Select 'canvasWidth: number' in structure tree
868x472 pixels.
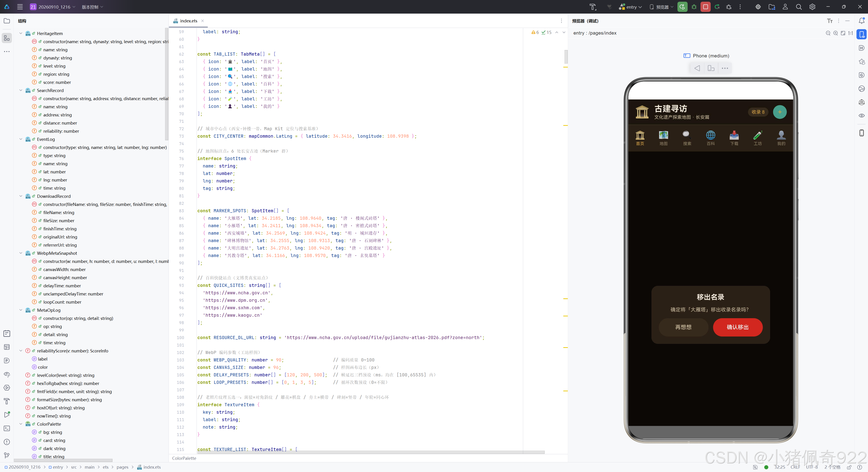coord(64,269)
